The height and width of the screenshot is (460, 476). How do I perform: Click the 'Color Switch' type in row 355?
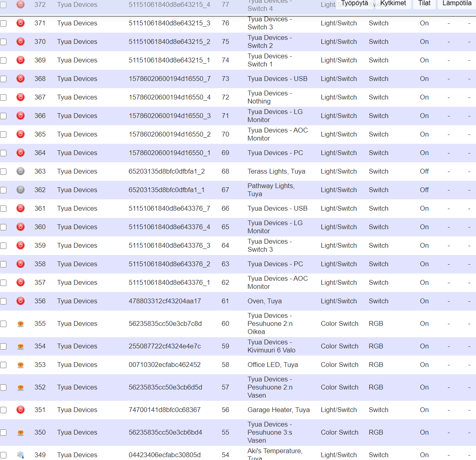point(339,324)
